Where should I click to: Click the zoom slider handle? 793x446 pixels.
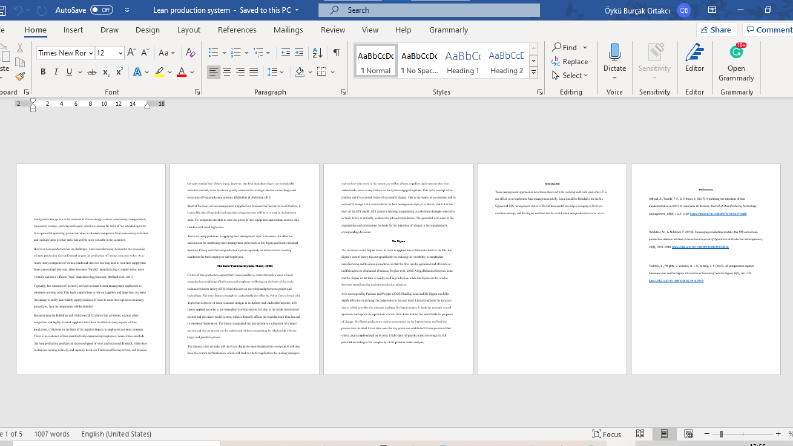click(x=721, y=434)
